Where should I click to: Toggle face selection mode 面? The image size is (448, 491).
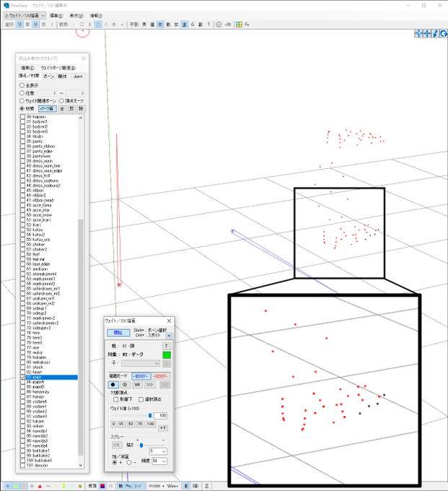pos(28,25)
